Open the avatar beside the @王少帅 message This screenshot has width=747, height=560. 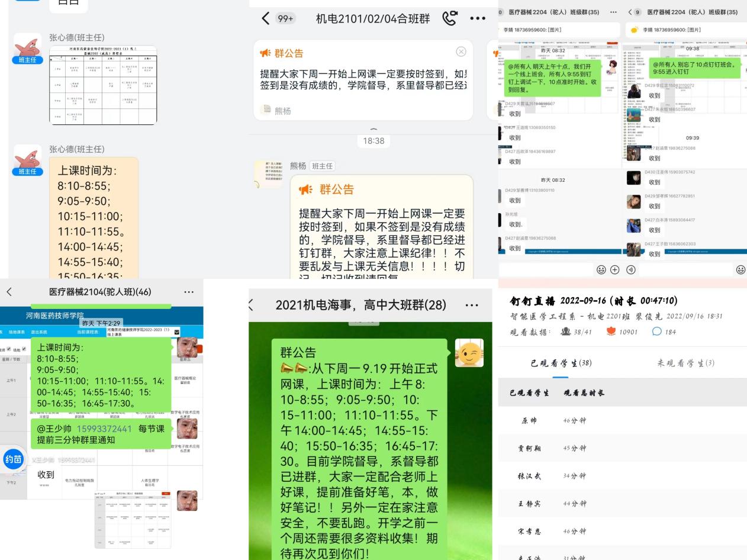click(187, 427)
